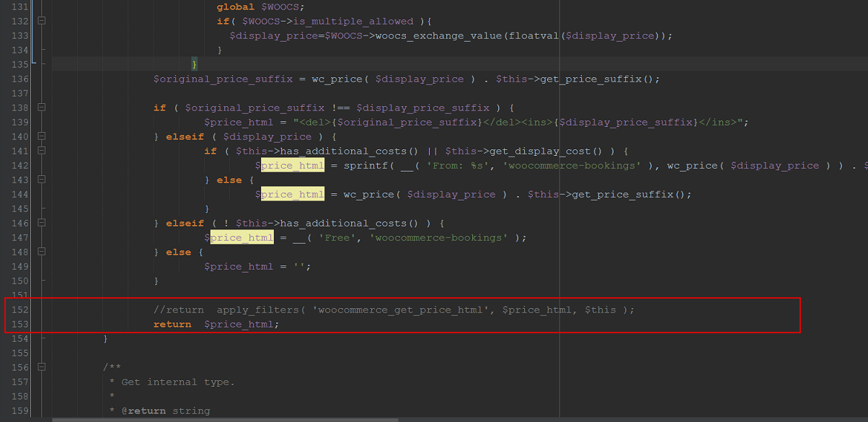Click '$price_html' assignment on line 149
The height and width of the screenshot is (422, 868).
click(239, 266)
